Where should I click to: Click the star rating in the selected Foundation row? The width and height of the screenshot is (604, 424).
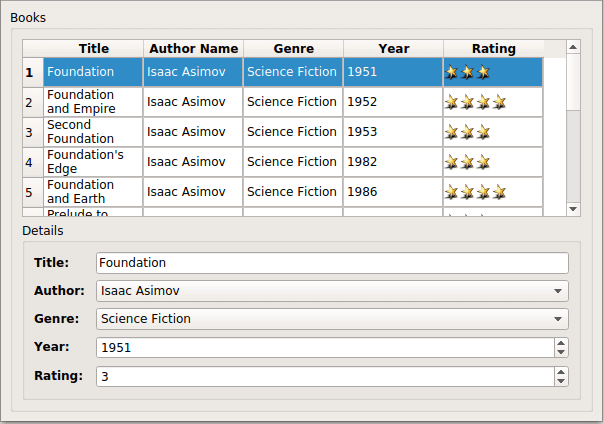pyautogui.click(x=468, y=72)
